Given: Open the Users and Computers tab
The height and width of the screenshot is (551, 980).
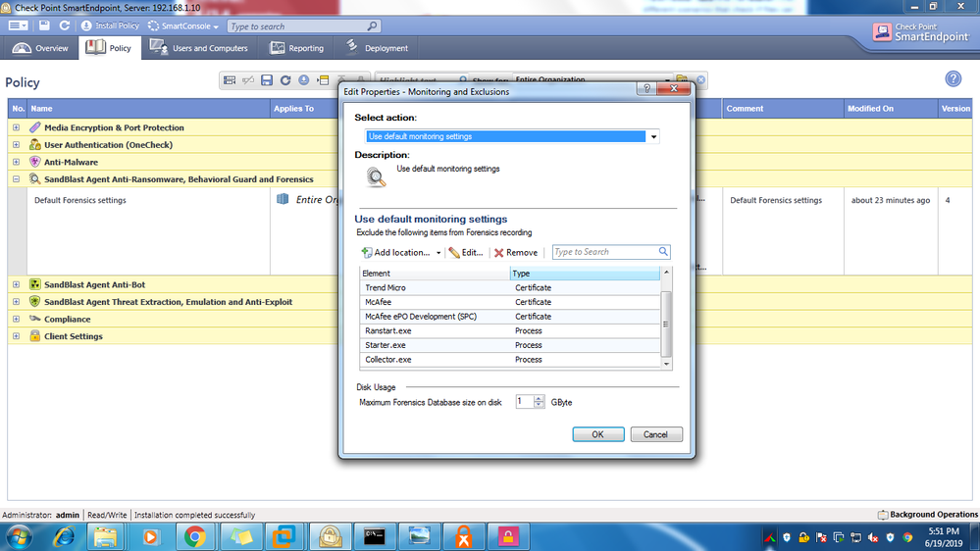Looking at the screenshot, I should coord(199,48).
